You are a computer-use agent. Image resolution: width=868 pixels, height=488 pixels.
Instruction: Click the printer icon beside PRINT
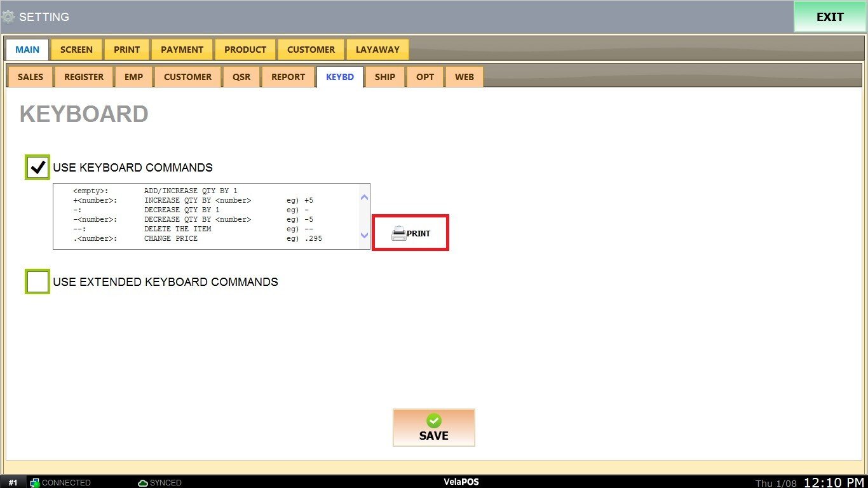point(398,234)
